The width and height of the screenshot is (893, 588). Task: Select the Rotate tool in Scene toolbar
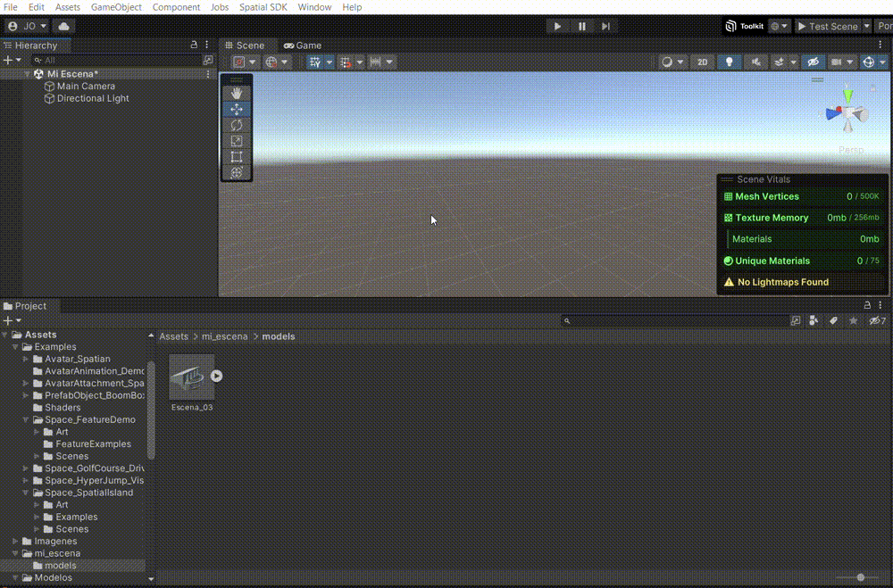pos(237,125)
